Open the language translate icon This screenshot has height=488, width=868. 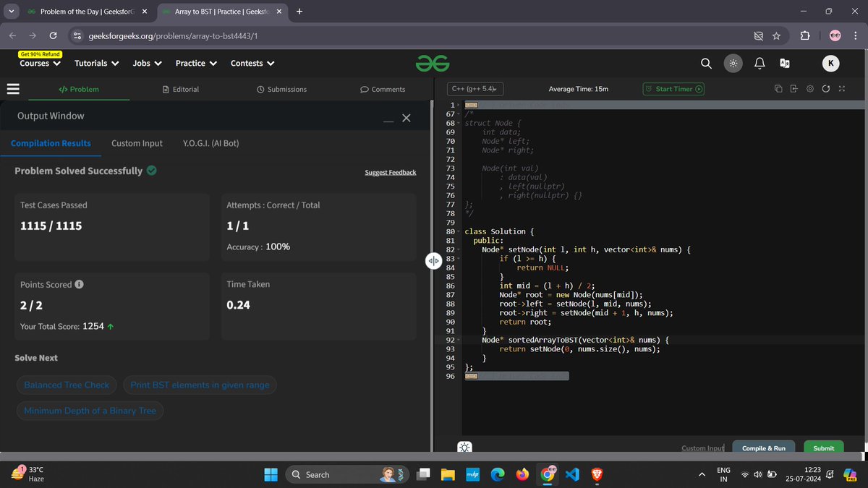(784, 64)
